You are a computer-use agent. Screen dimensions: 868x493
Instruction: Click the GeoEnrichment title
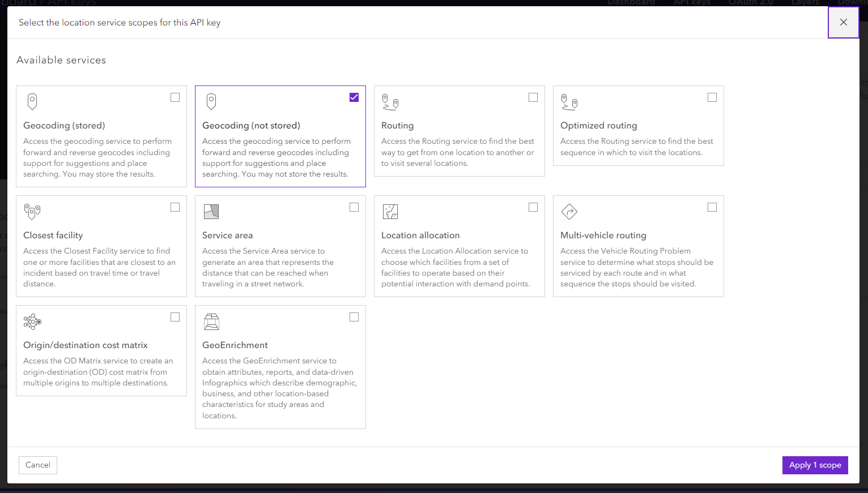click(x=235, y=345)
